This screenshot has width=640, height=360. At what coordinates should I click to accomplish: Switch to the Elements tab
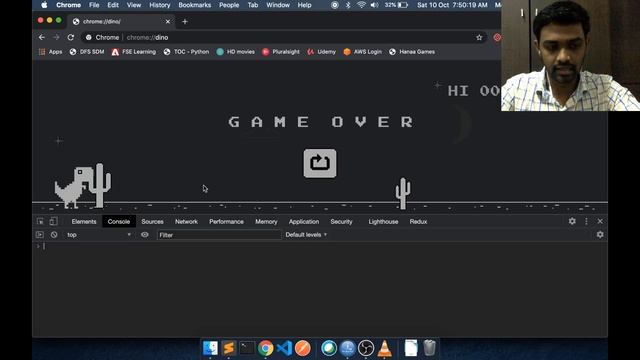[x=84, y=222]
